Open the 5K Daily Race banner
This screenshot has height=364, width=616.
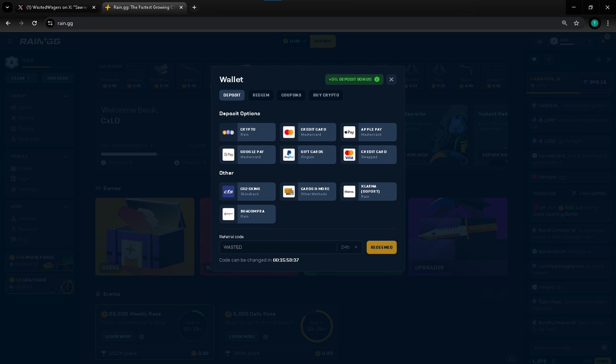click(x=40, y=283)
